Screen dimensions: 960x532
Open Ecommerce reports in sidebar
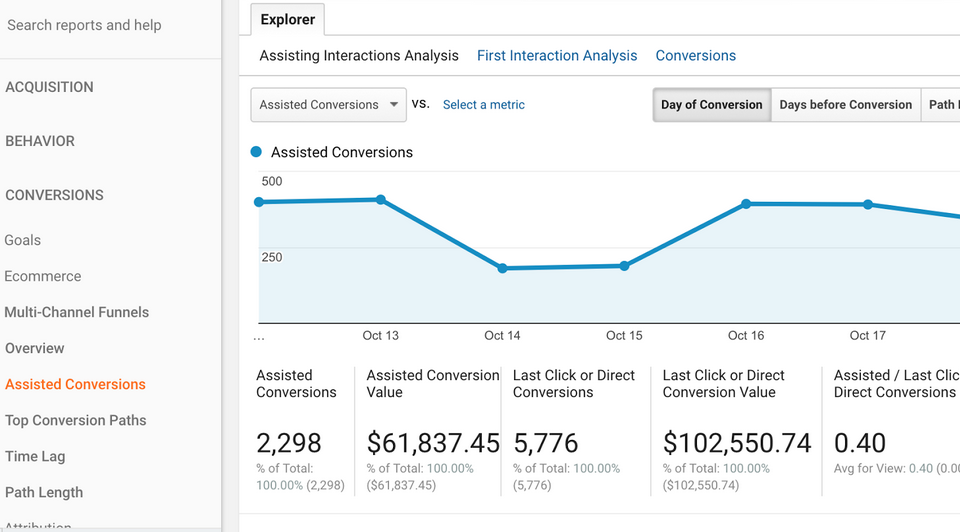[x=43, y=276]
